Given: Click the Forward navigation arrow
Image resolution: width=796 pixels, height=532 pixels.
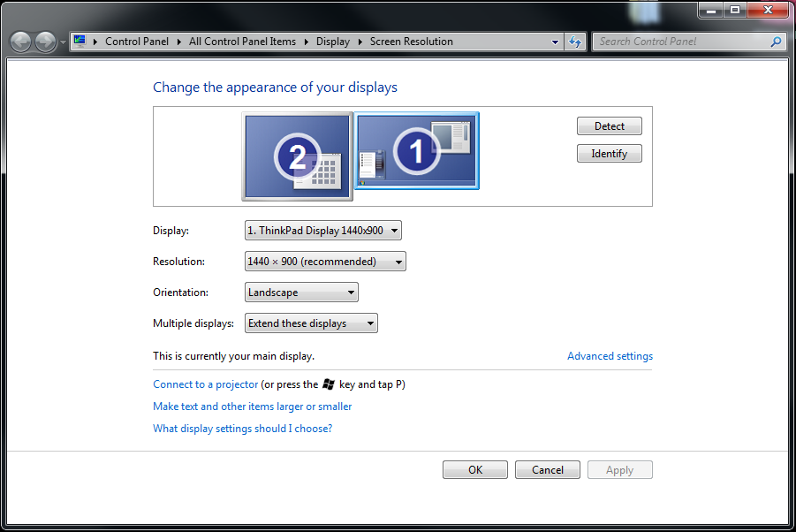Looking at the screenshot, I should 45,42.
